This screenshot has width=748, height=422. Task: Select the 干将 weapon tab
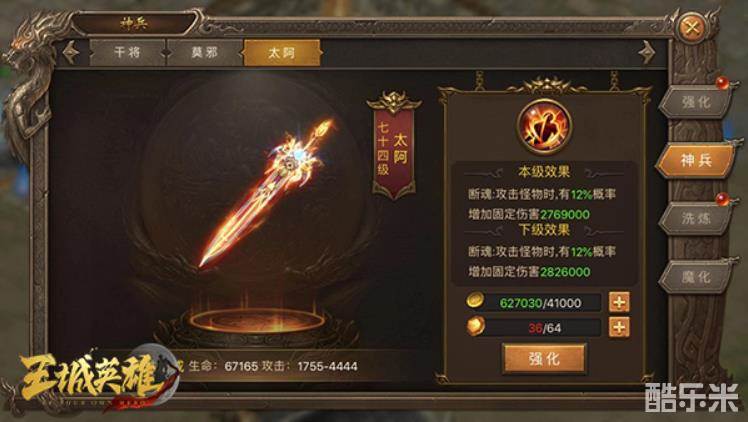pos(127,52)
